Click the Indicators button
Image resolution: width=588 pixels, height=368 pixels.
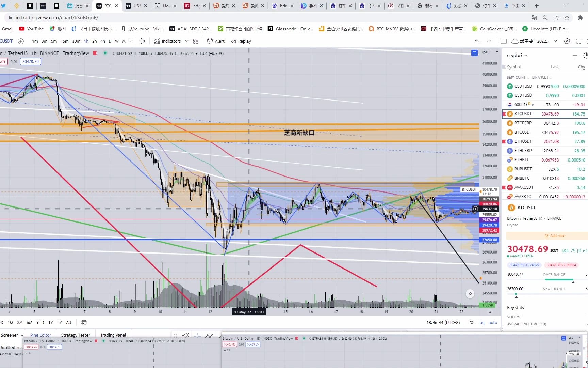pyautogui.click(x=167, y=41)
